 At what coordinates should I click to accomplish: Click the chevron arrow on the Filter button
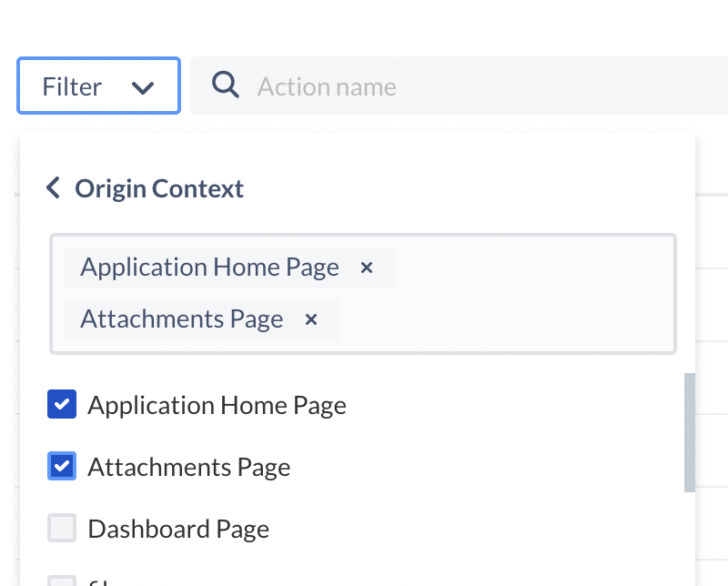143,87
